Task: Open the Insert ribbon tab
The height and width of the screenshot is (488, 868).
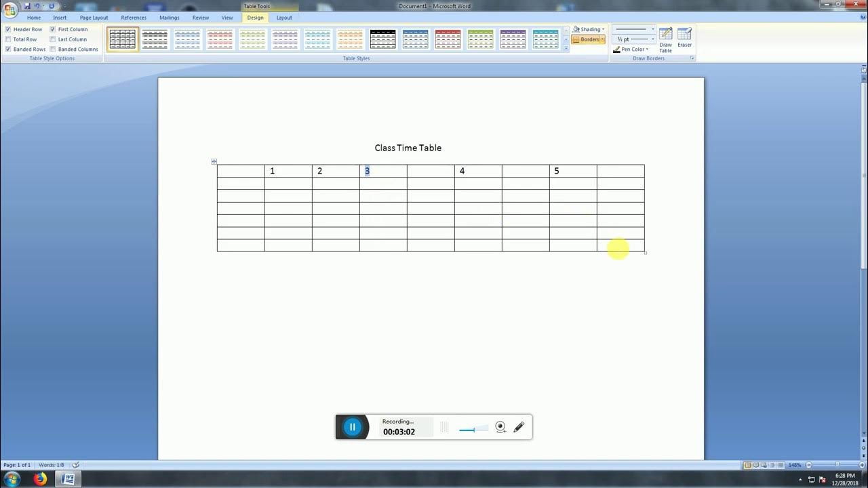Action: 60,18
